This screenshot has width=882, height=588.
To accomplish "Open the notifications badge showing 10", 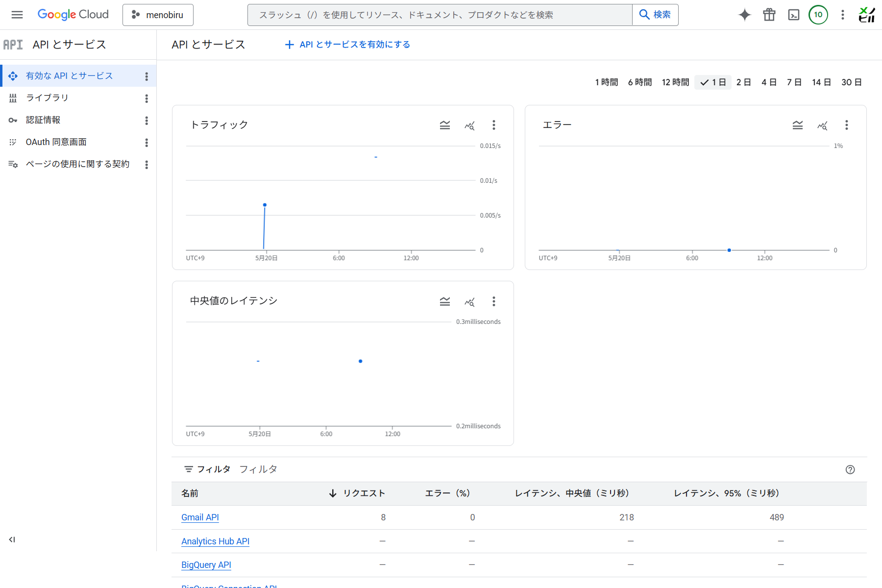I will pos(818,15).
